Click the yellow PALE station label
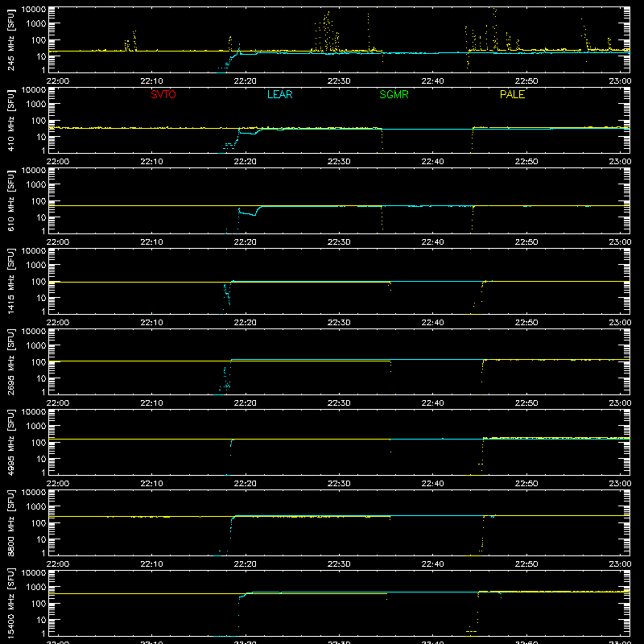This screenshot has height=644, width=644. [x=512, y=94]
